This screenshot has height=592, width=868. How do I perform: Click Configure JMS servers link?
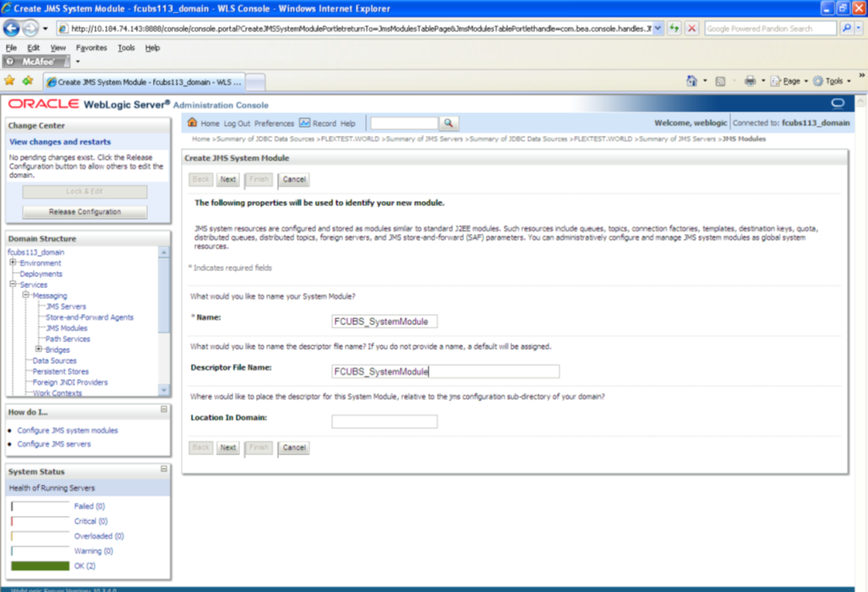(x=54, y=443)
